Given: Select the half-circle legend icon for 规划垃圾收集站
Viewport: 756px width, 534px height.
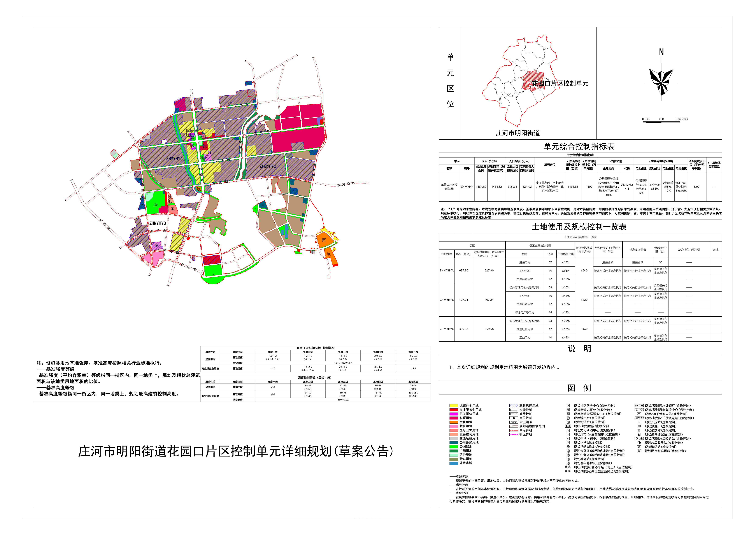Looking at the screenshot, I should (x=639, y=443).
